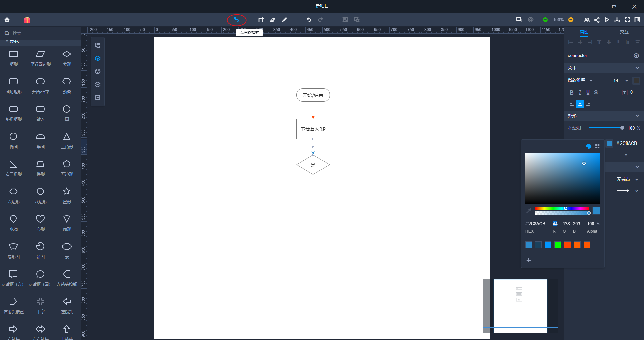This screenshot has width=644, height=340.
Task: Select the pen tool
Action: (x=273, y=20)
